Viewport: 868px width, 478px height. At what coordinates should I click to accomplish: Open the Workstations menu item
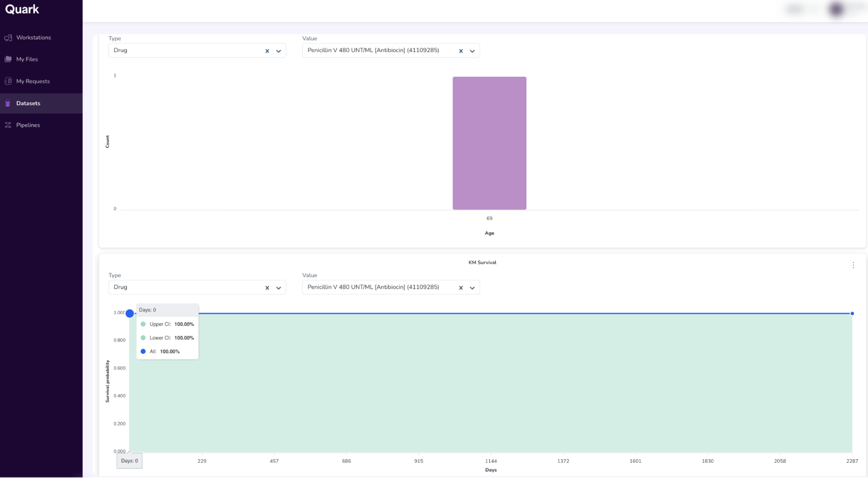(33, 38)
